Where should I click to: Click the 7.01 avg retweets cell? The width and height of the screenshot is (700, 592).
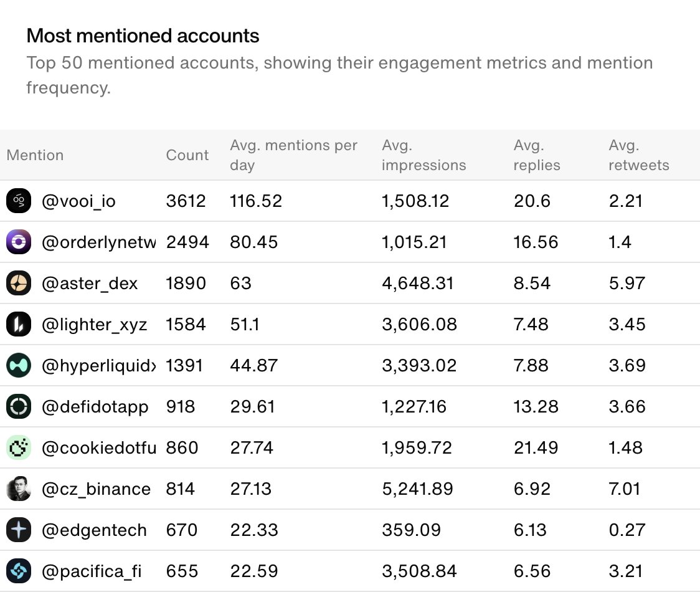625,489
